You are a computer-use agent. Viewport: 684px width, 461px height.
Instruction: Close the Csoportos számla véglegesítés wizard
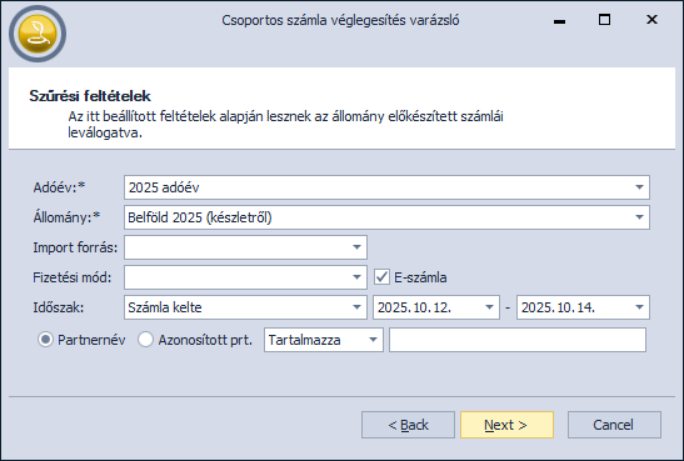651,19
